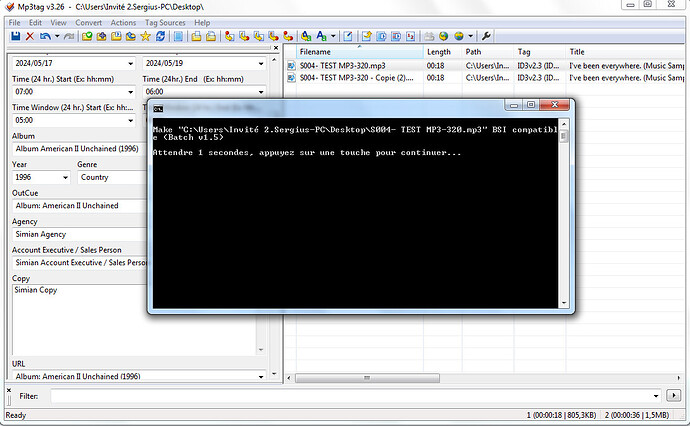The height and width of the screenshot is (426, 690).
Task: Open the URL field dropdown arrow
Action: coord(261,376)
